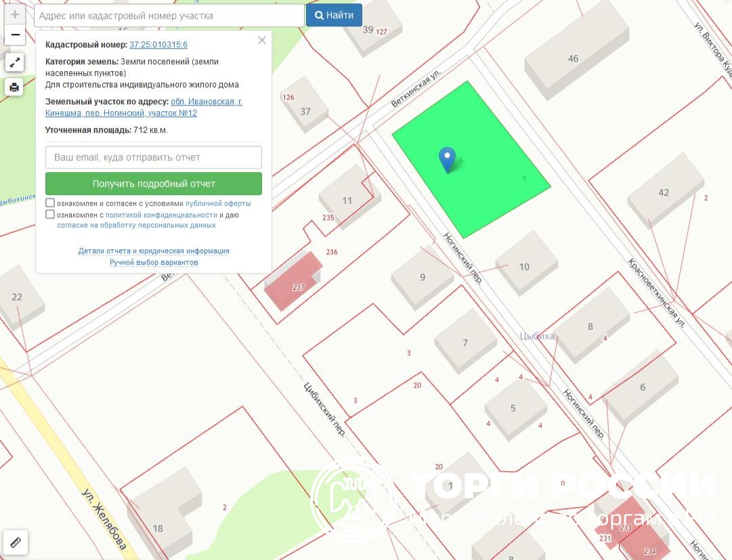Select the red building 237 on map
The width and height of the screenshot is (732, 560).
[293, 283]
